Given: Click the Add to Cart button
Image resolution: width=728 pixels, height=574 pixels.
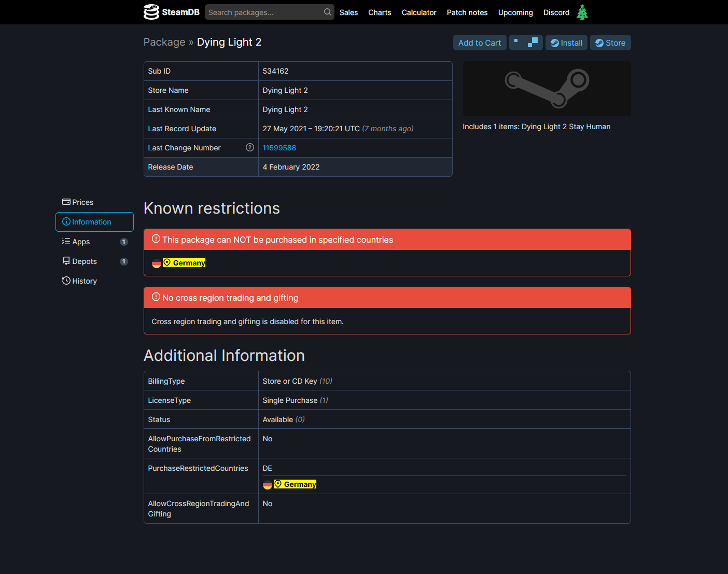Looking at the screenshot, I should [479, 43].
